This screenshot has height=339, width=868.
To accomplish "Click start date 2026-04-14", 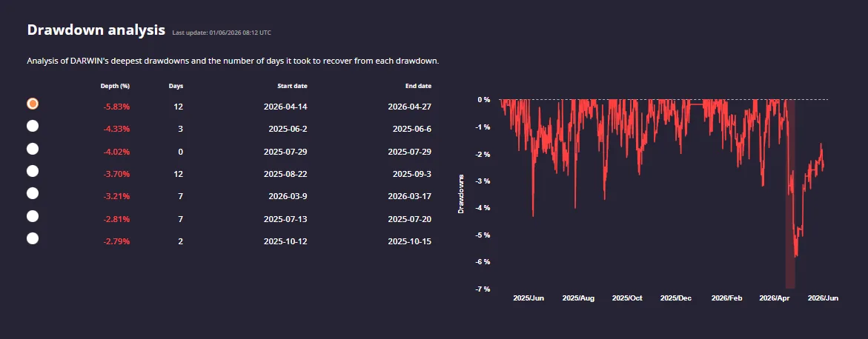I will (285, 107).
